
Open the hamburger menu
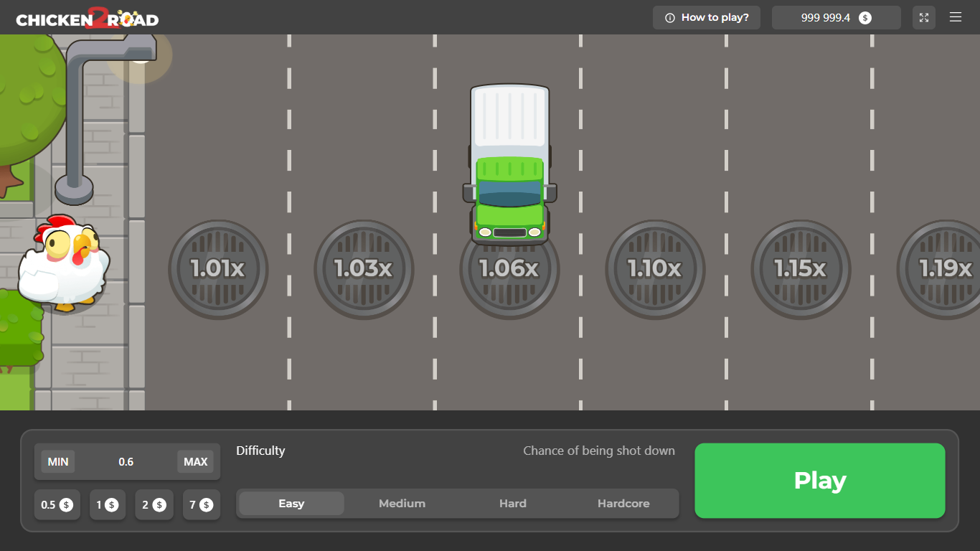click(x=956, y=17)
